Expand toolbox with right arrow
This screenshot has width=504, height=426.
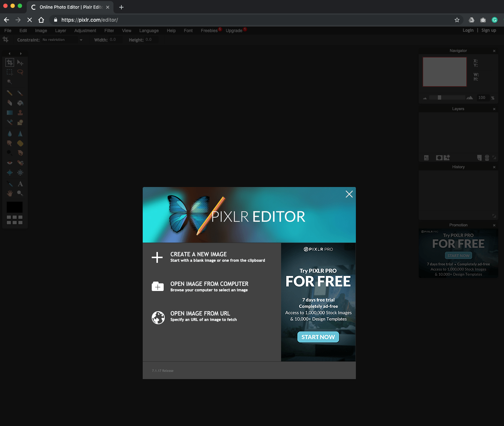tap(21, 53)
